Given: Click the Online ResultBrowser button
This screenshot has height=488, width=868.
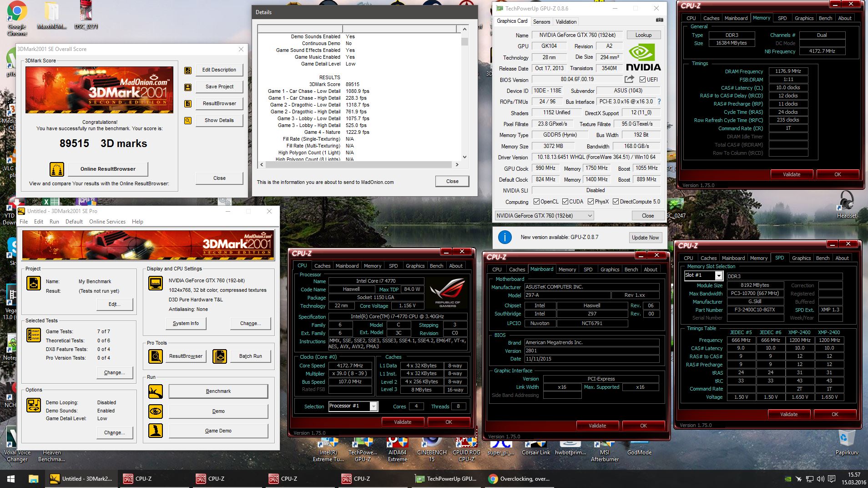Looking at the screenshot, I should click(x=108, y=169).
